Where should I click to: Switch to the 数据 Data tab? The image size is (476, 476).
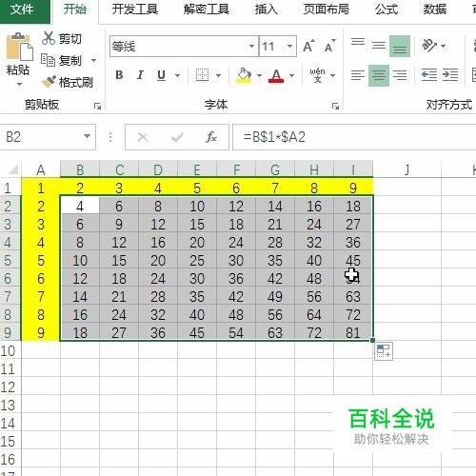tap(434, 10)
